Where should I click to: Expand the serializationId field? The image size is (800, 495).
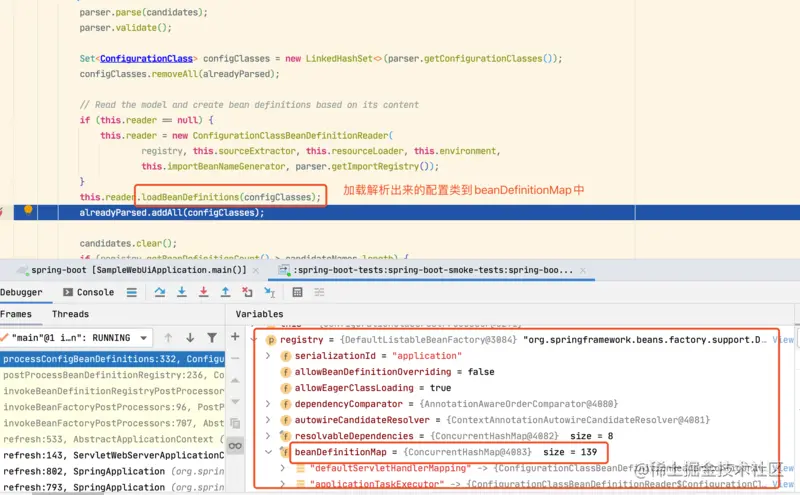click(x=268, y=356)
